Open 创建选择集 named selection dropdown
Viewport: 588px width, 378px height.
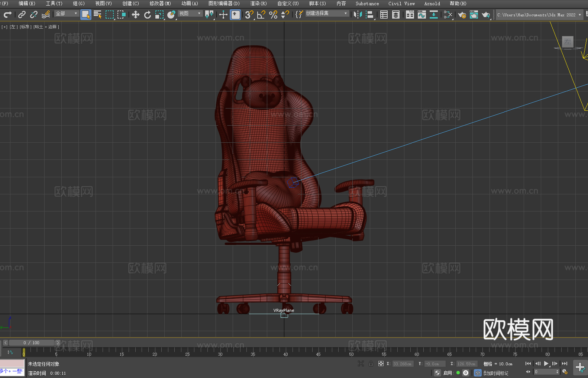tap(327, 13)
